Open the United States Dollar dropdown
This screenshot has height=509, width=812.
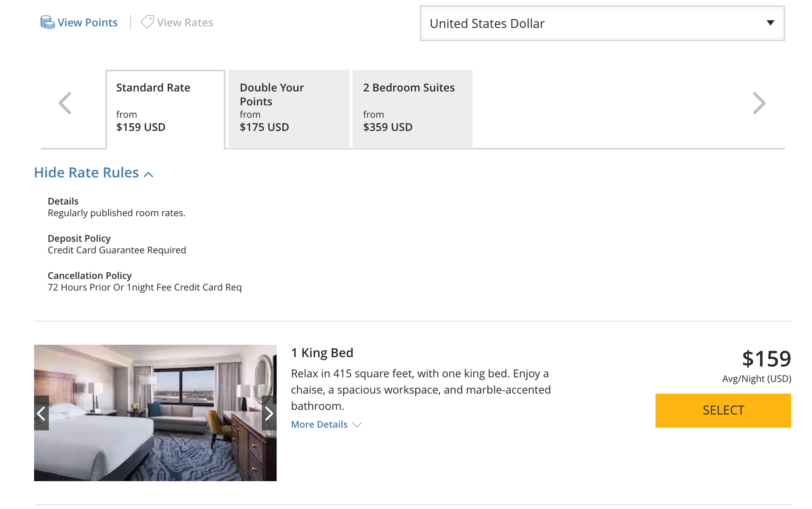point(601,23)
